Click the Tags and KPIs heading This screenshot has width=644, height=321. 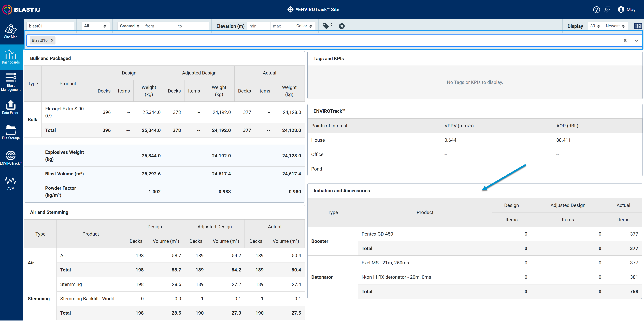(328, 58)
